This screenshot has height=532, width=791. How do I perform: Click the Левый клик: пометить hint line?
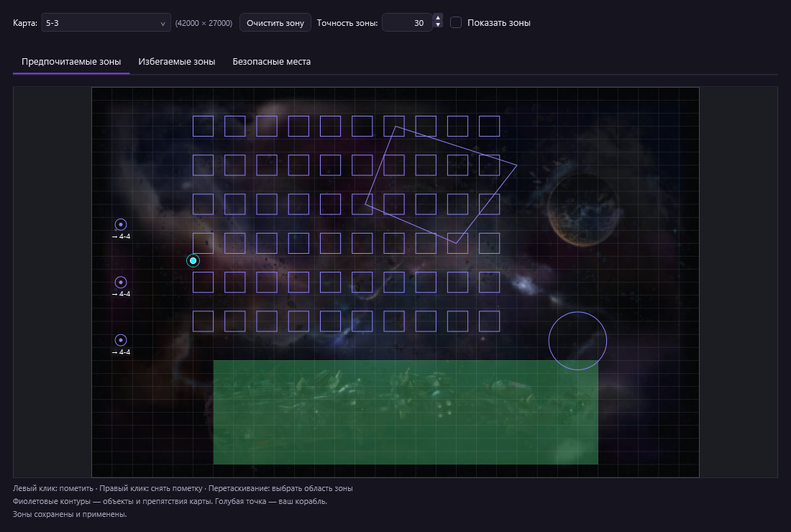coord(183,488)
